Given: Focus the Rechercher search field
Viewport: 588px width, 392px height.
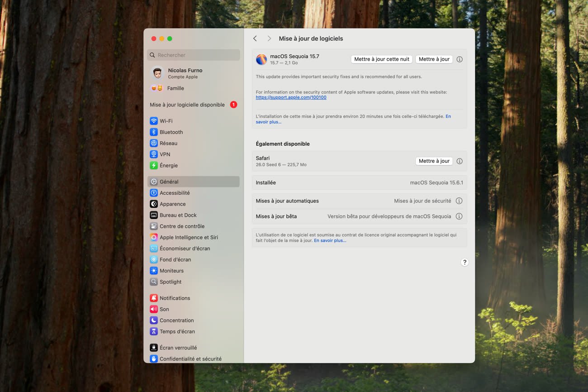Looking at the screenshot, I should tap(194, 55).
